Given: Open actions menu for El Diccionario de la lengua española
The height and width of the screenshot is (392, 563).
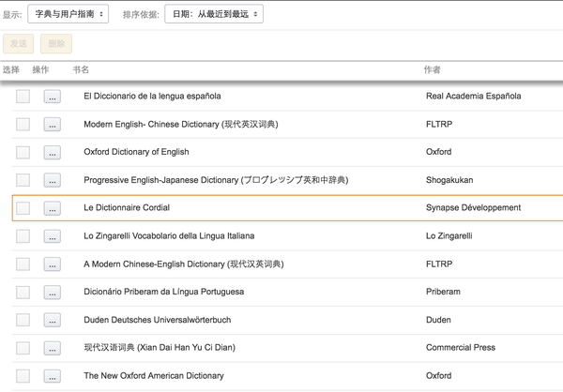Looking at the screenshot, I should point(52,97).
